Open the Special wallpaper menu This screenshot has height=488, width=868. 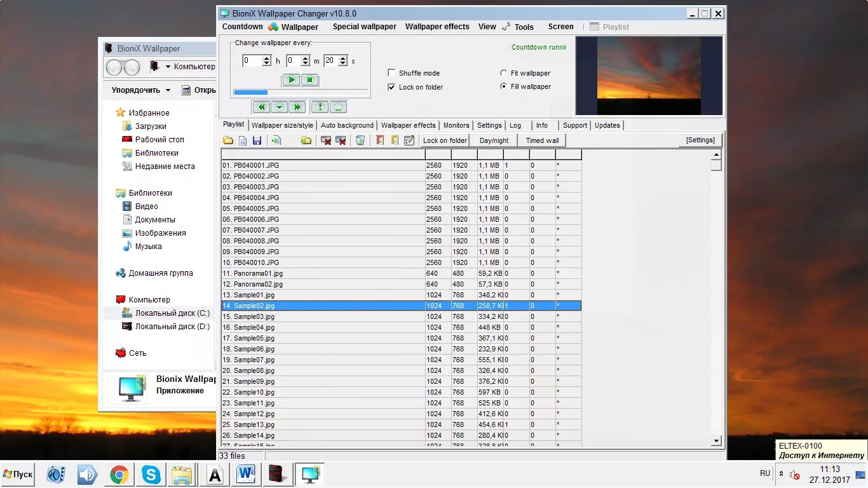click(365, 27)
